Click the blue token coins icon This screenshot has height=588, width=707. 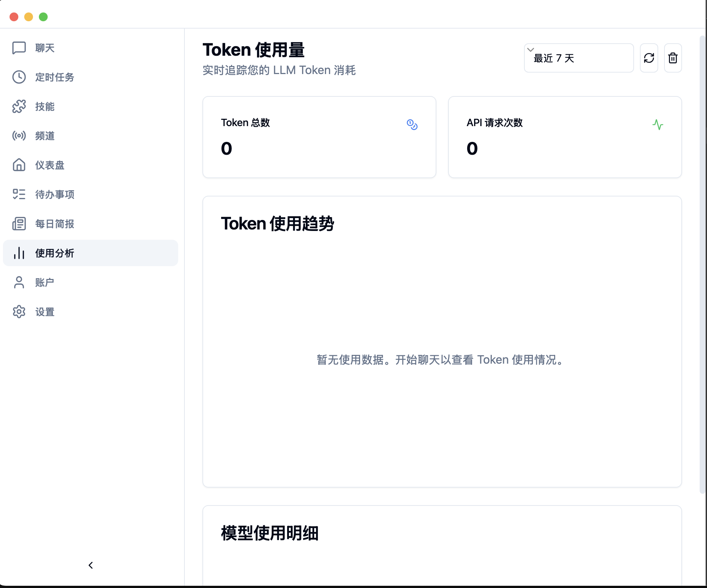point(412,125)
